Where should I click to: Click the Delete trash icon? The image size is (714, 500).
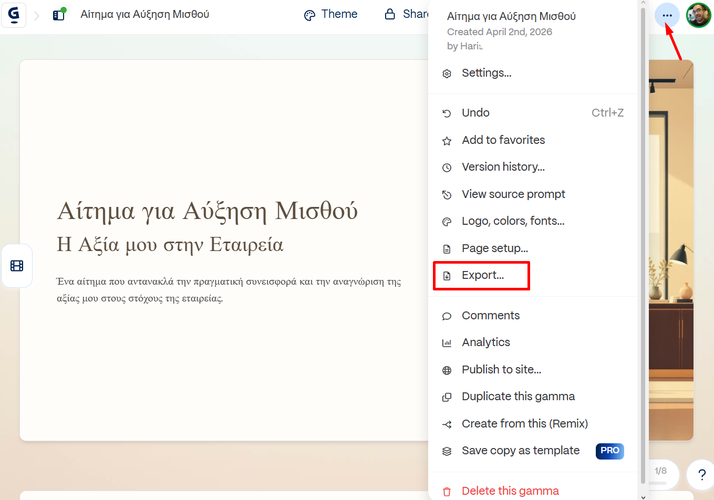447,492
